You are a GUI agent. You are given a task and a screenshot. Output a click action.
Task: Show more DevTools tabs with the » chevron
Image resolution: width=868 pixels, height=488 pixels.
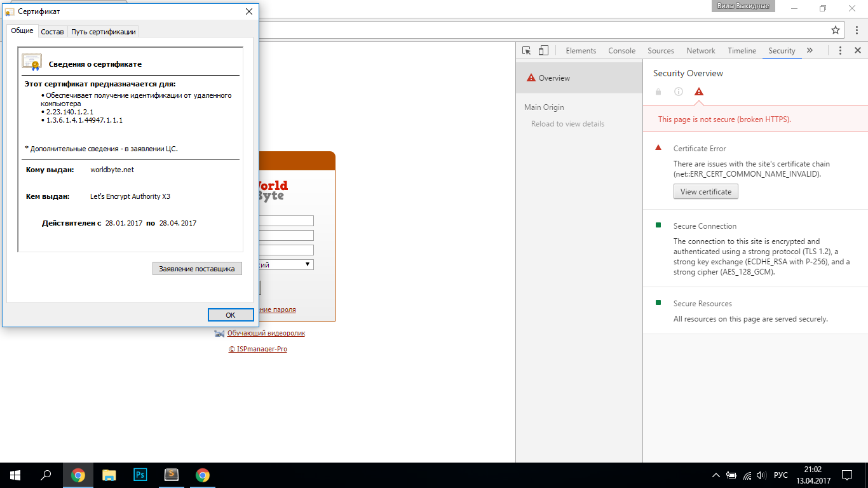[810, 51]
